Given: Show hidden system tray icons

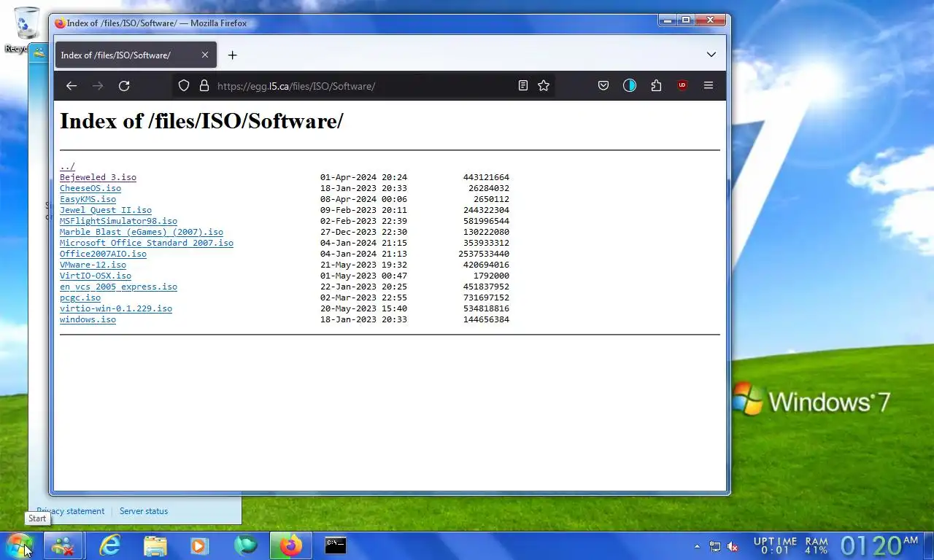Looking at the screenshot, I should (x=697, y=546).
